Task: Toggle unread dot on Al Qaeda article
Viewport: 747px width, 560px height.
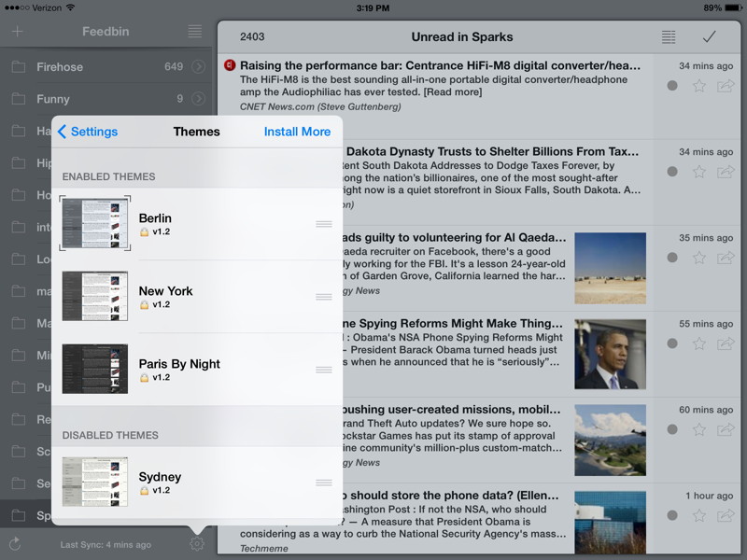Action: pyautogui.click(x=672, y=258)
